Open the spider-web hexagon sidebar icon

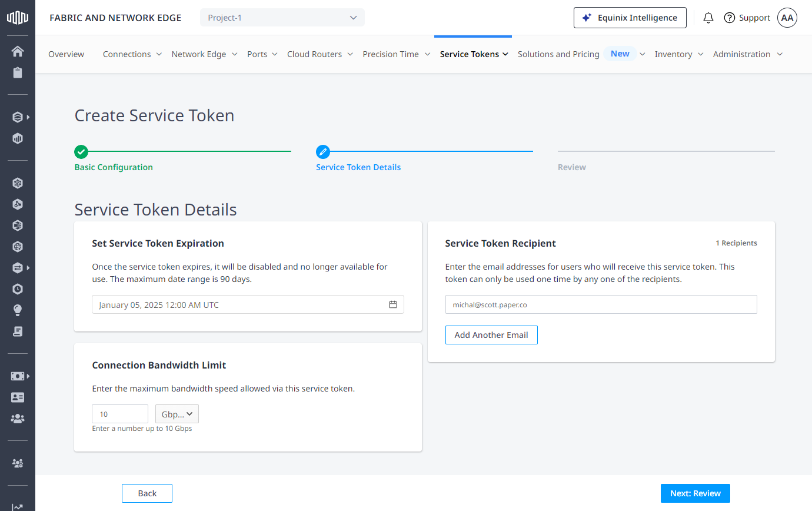click(x=18, y=183)
